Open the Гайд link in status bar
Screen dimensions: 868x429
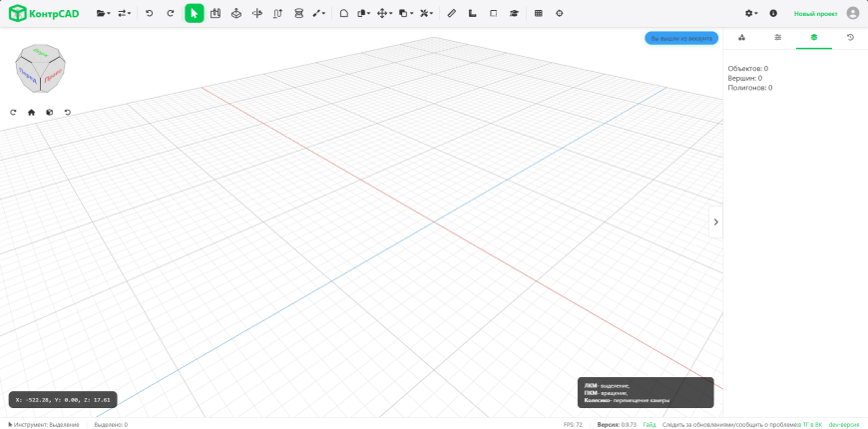tap(650, 425)
